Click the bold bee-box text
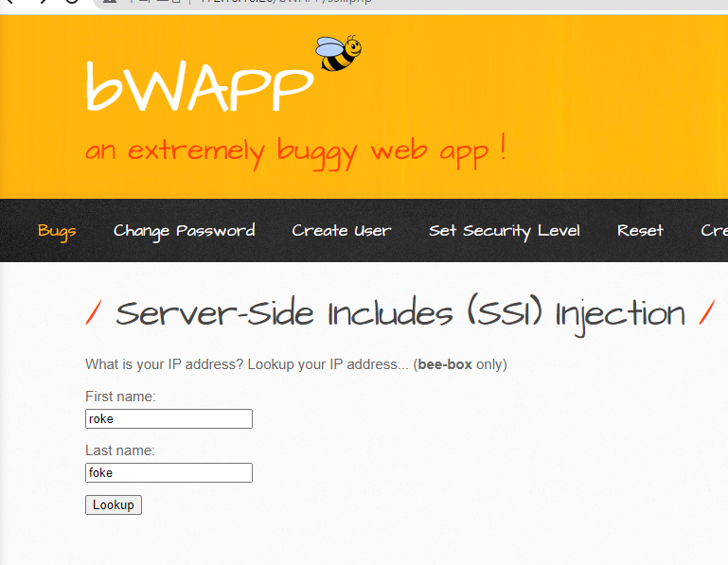Screen dimensions: 728x565 pyautogui.click(x=445, y=364)
